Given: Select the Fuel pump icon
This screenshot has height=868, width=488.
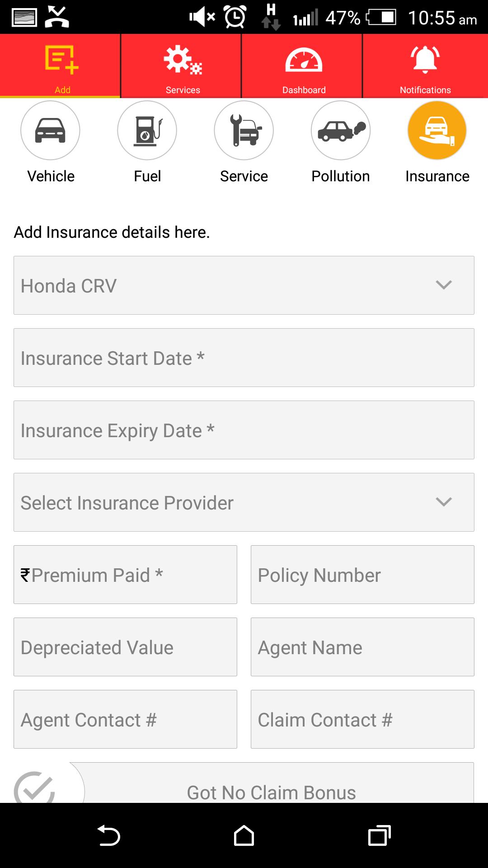Looking at the screenshot, I should [147, 130].
